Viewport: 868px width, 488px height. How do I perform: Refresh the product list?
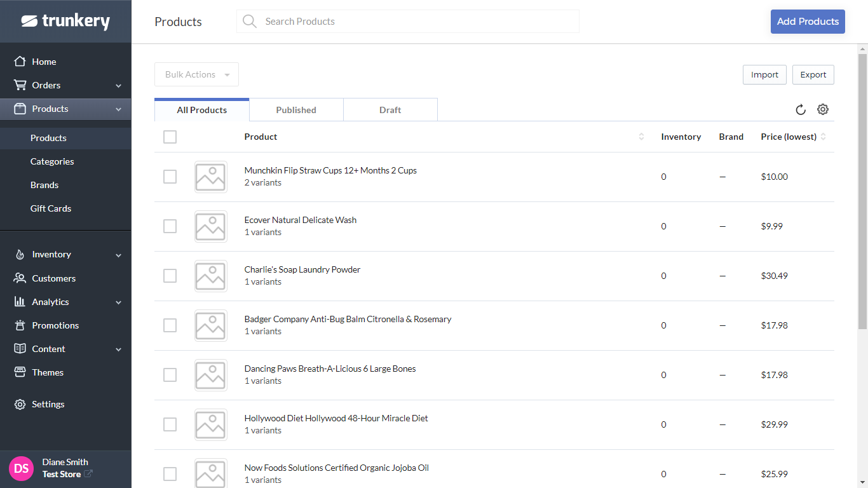pos(801,109)
